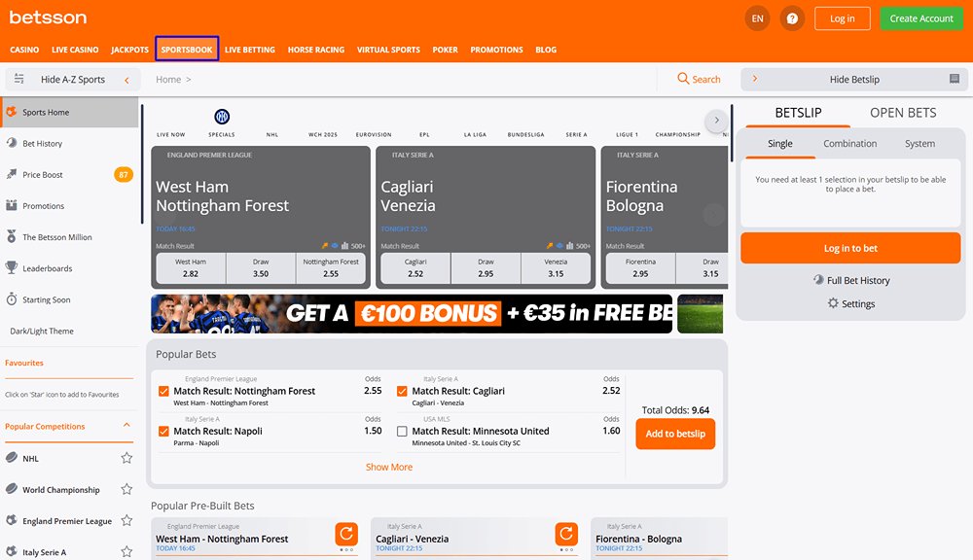
Task: Click the Settings gear icon in betslip
Action: (x=833, y=303)
